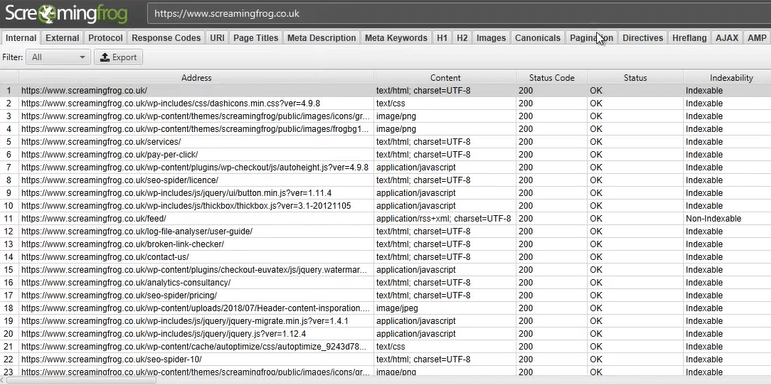771x385 pixels.
Task: Sort by the Content column header
Action: pos(445,78)
